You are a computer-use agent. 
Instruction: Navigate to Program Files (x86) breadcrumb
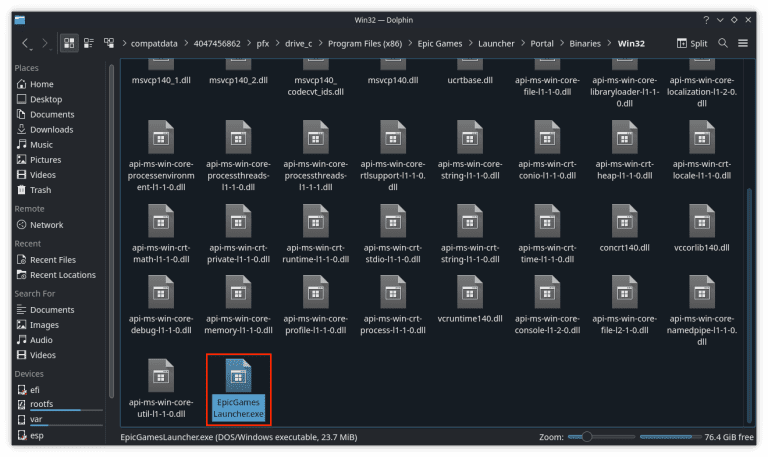coord(365,44)
